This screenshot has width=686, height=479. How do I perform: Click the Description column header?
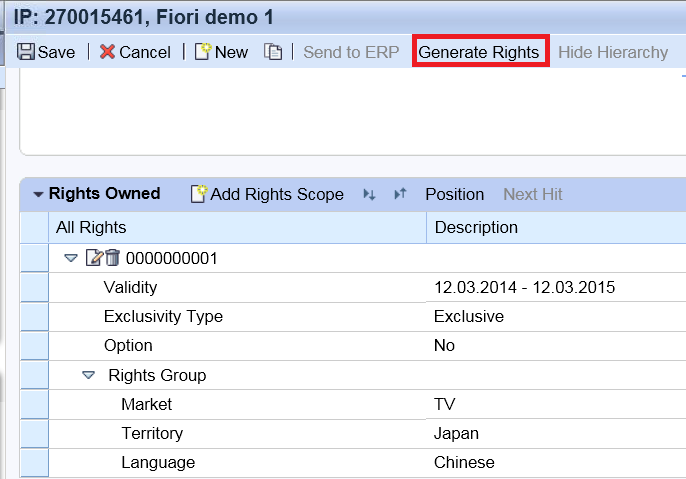click(556, 227)
